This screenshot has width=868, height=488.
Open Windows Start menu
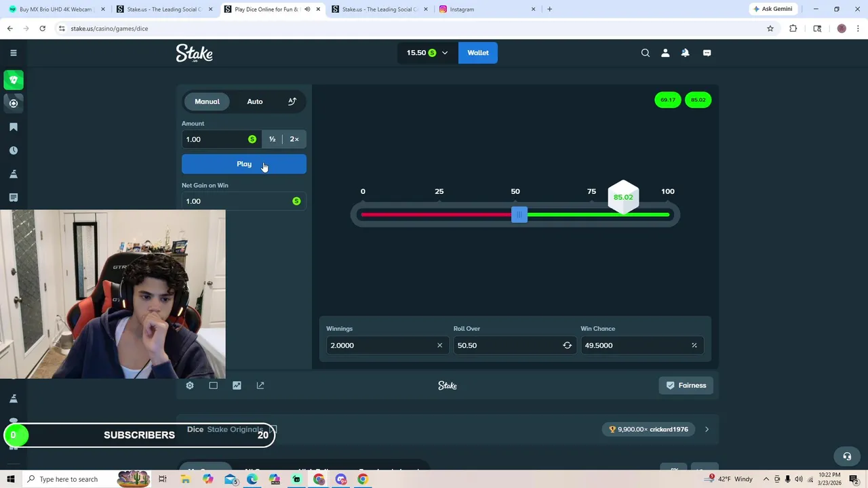pos(12,479)
